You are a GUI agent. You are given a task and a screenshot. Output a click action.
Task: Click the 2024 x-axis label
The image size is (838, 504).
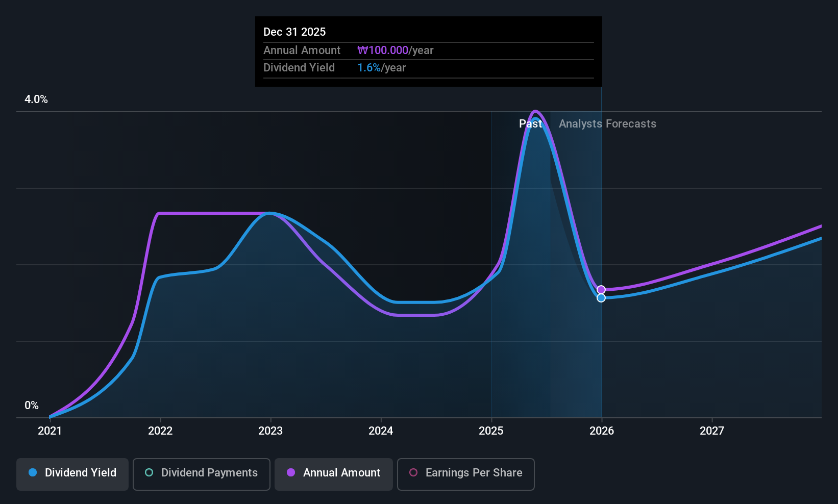click(381, 431)
